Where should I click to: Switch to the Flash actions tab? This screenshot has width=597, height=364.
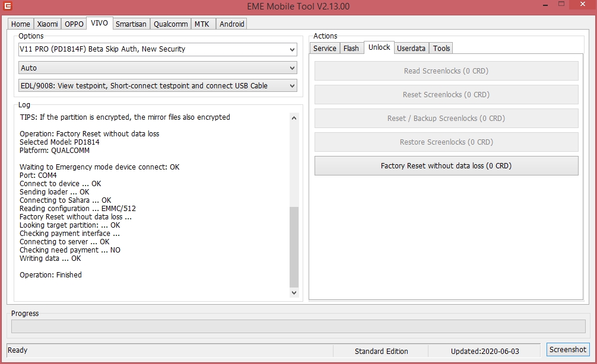click(x=351, y=48)
